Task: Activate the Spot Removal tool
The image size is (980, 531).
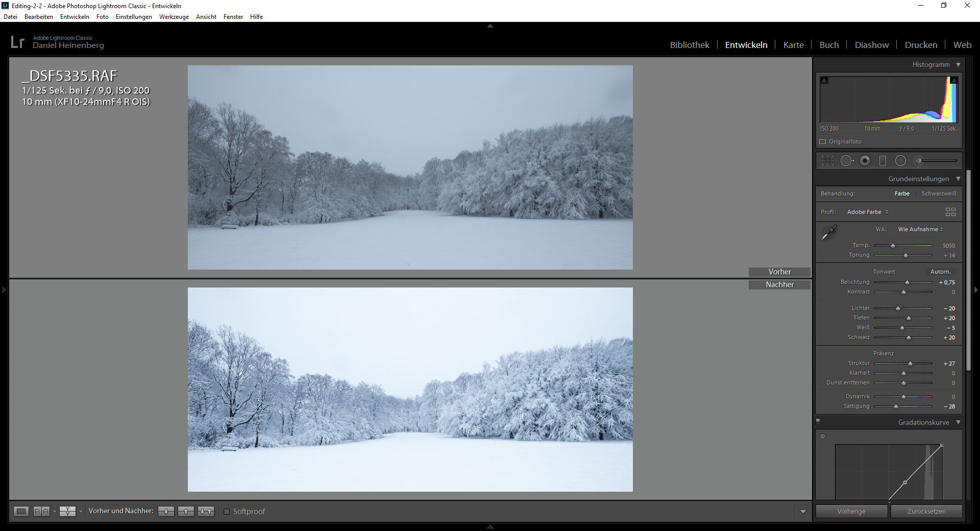Action: point(846,161)
